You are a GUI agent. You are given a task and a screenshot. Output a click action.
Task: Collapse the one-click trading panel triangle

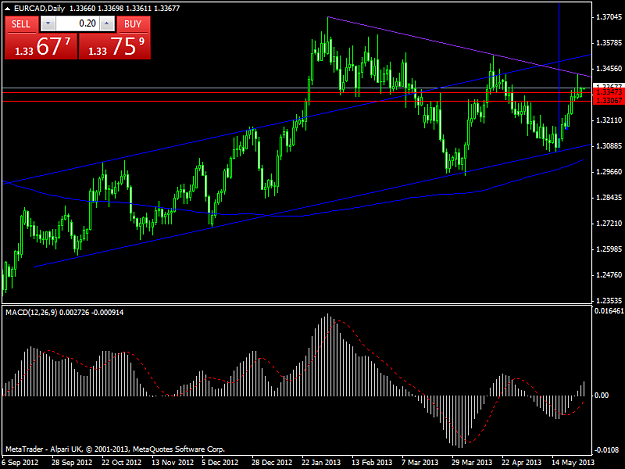click(7, 8)
